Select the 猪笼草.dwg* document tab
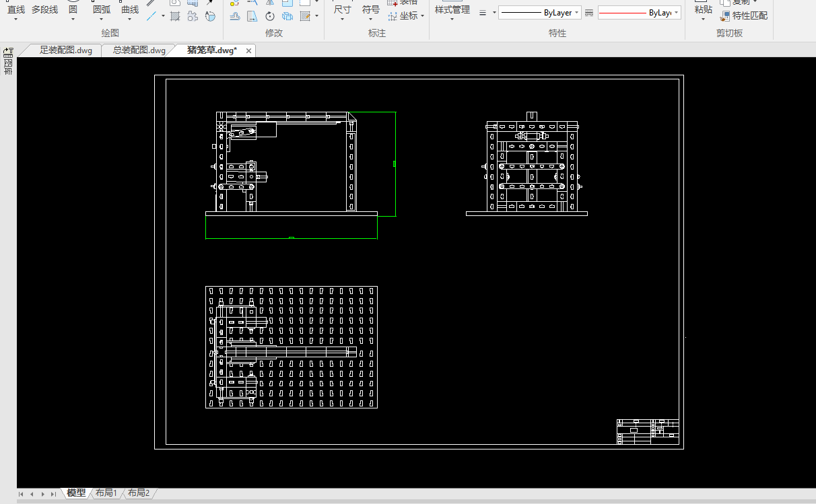The image size is (816, 504). coord(211,50)
